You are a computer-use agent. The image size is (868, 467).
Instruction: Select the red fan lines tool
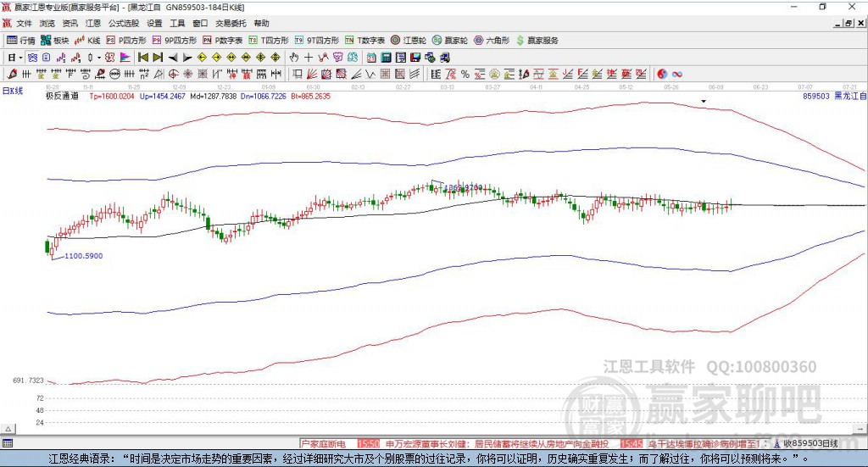point(312,74)
